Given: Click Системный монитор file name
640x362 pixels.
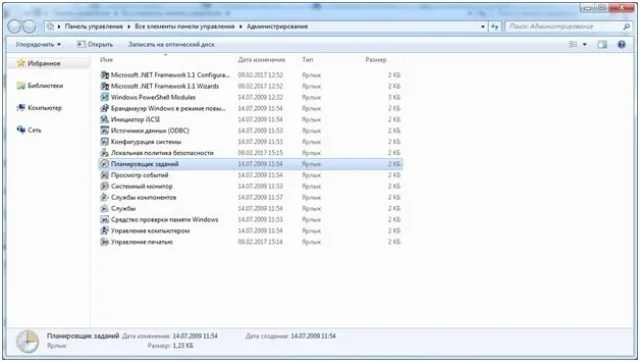Looking at the screenshot, I should tap(142, 186).
